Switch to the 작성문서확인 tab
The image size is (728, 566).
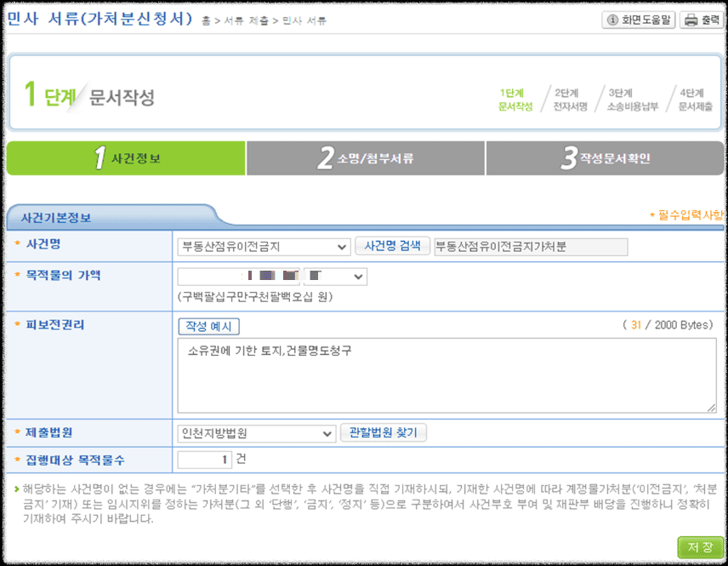pyautogui.click(x=605, y=157)
